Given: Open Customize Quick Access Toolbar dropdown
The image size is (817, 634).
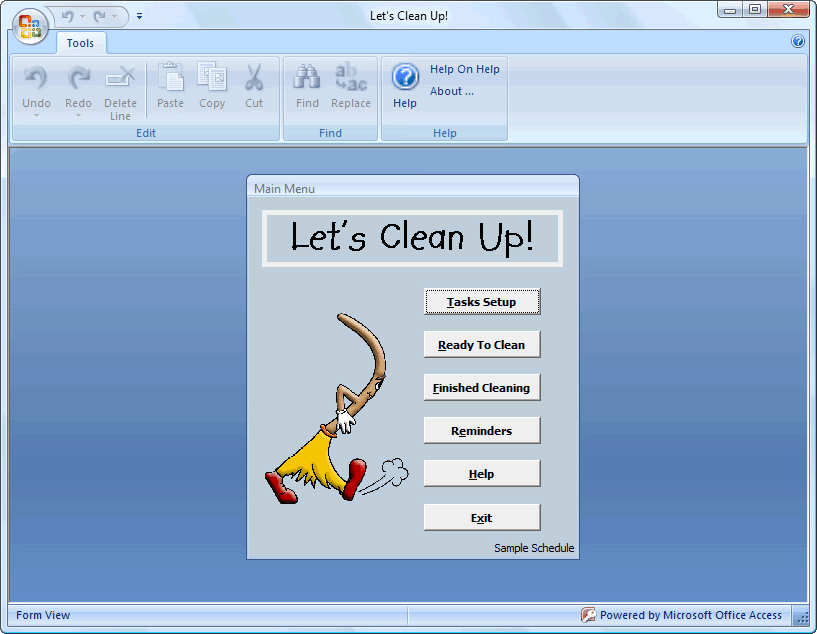Looking at the screenshot, I should click(139, 17).
